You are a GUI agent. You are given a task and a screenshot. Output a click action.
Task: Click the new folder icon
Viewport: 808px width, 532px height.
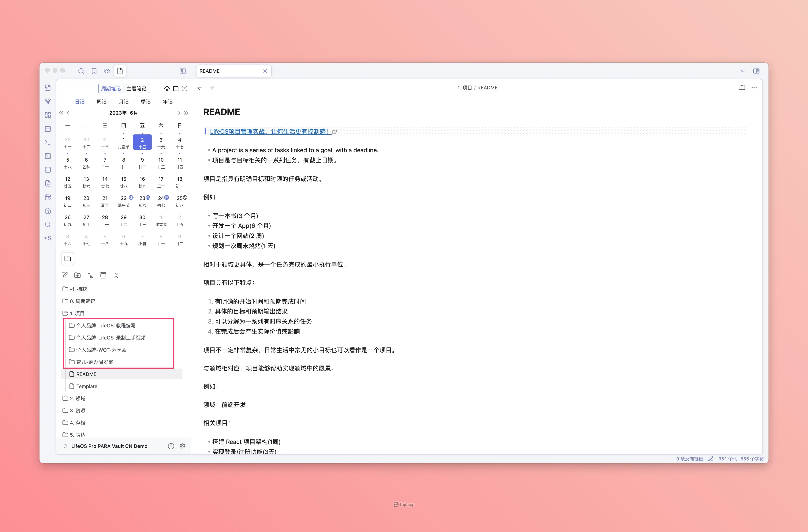click(77, 275)
